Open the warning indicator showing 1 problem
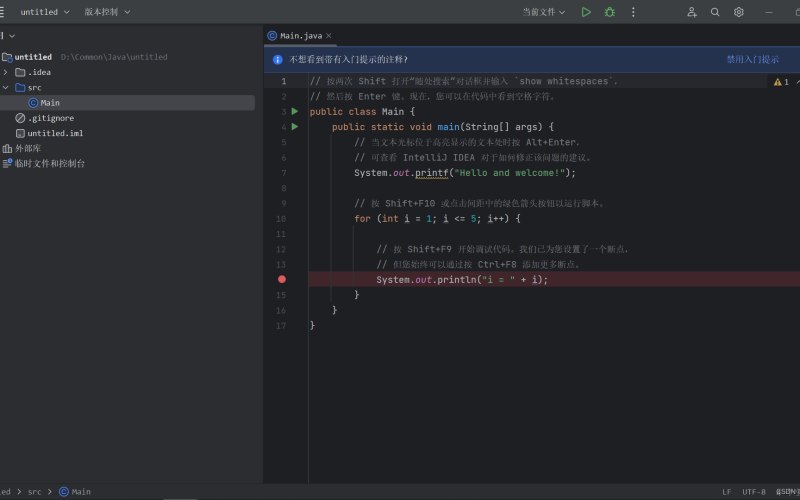 [781, 82]
